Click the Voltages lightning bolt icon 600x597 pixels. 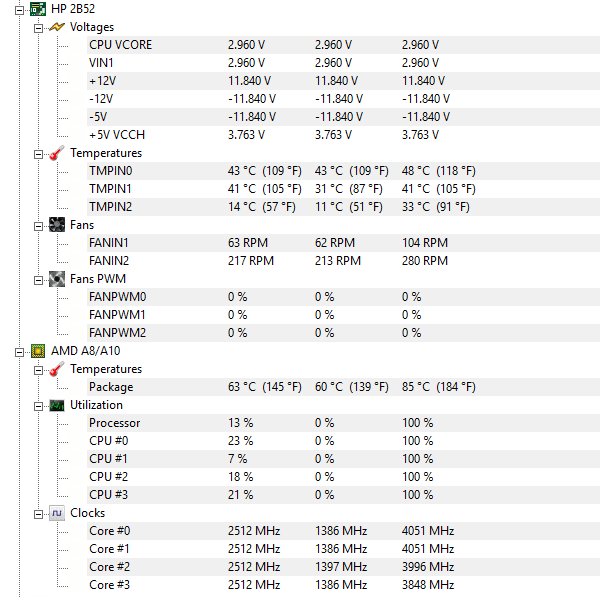(x=57, y=27)
